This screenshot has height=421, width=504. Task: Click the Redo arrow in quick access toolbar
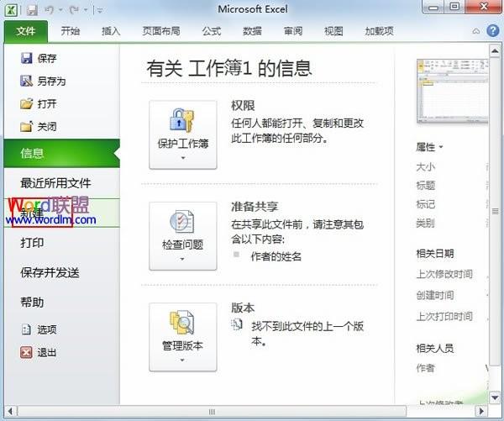point(74,10)
